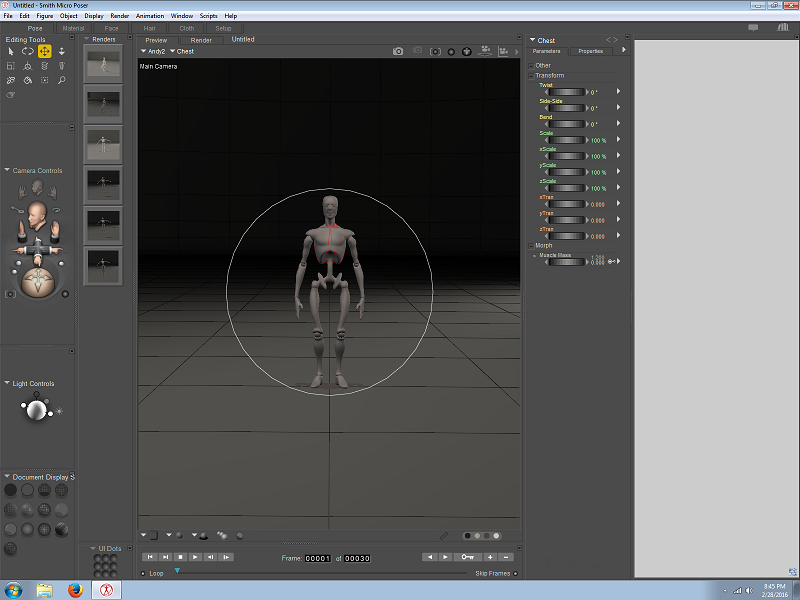This screenshot has height=600, width=800.
Task: Launch Poser from the Windows taskbar
Action: [104, 589]
